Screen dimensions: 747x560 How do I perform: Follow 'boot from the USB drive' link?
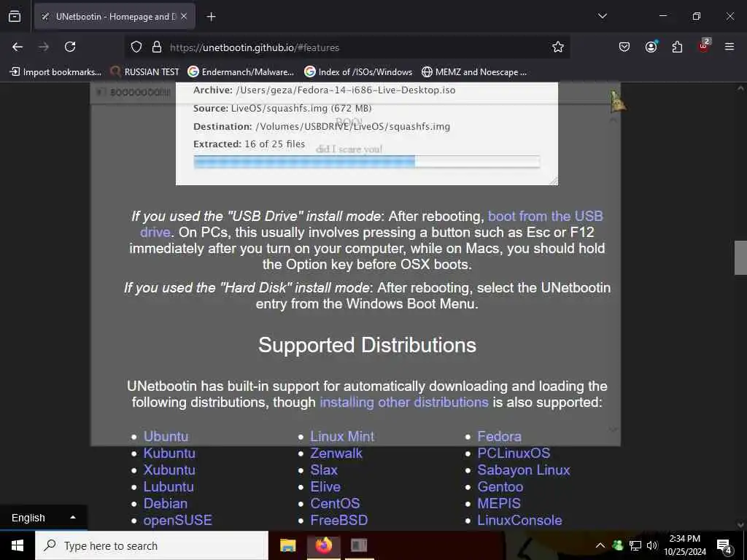(x=546, y=216)
